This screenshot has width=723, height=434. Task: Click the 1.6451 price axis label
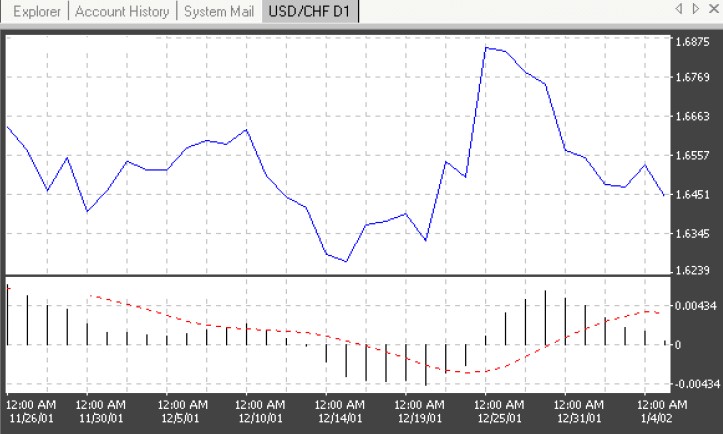tap(693, 195)
